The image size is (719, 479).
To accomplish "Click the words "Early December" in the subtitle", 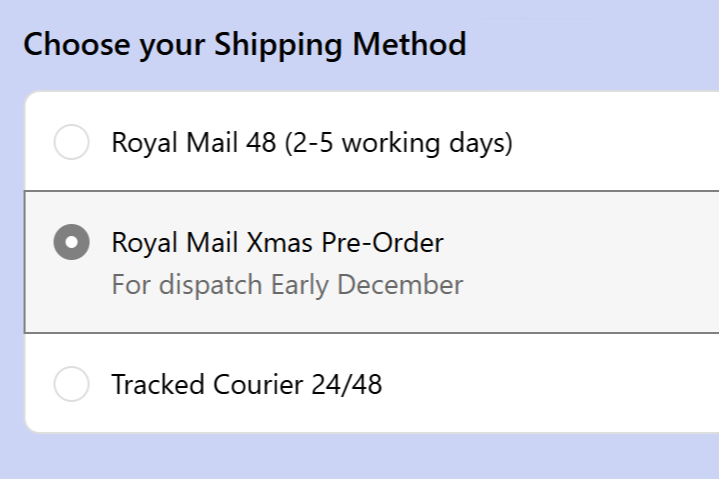I will (367, 285).
